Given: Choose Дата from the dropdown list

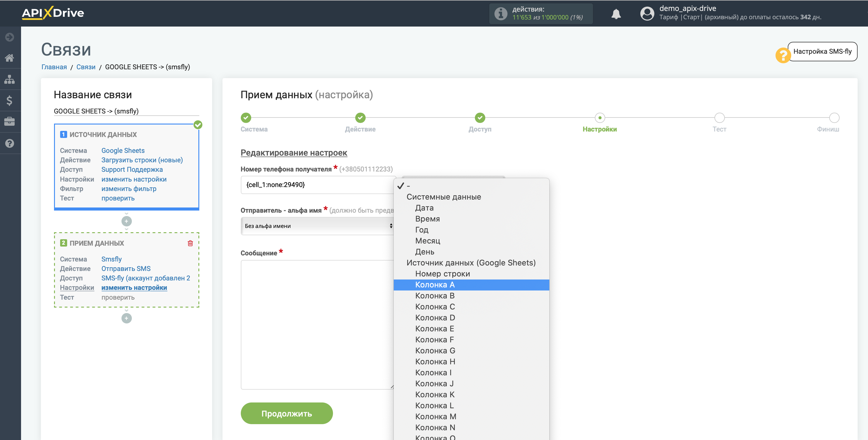Looking at the screenshot, I should [472, 208].
